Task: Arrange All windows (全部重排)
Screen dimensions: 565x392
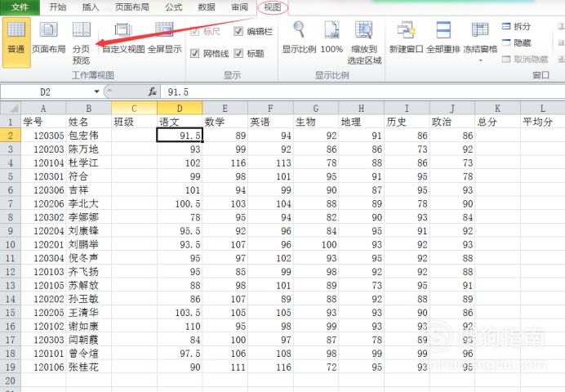Action: 443,38
